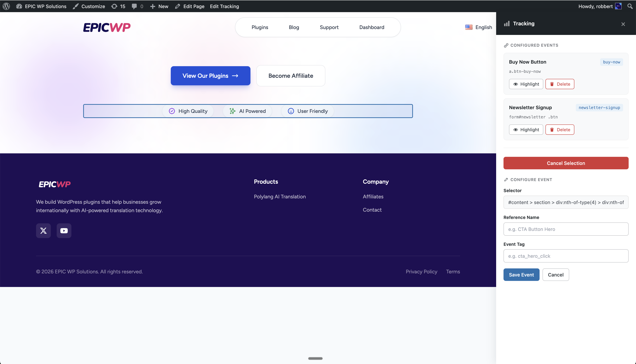
Task: Open the Privacy Policy link
Action: point(421,272)
